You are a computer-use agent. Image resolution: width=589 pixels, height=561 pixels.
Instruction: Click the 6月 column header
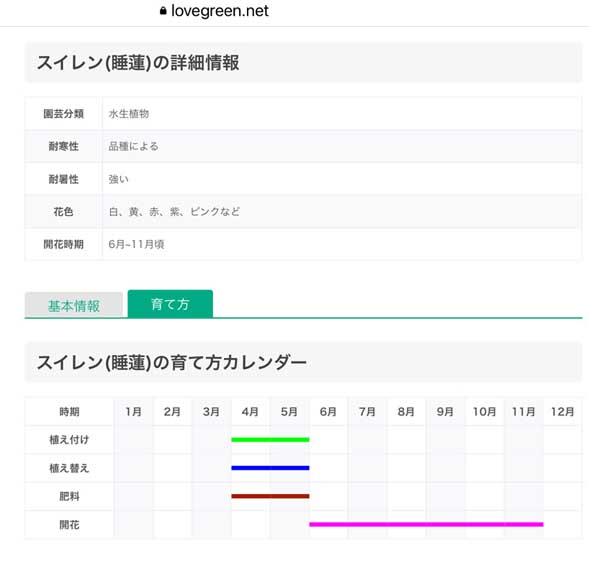[328, 412]
